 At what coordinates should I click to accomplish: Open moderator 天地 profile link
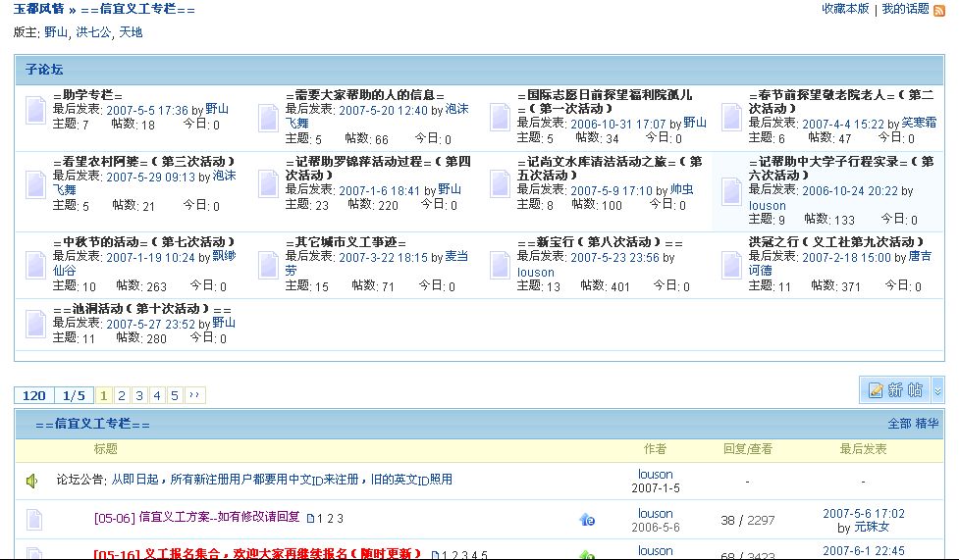click(131, 31)
